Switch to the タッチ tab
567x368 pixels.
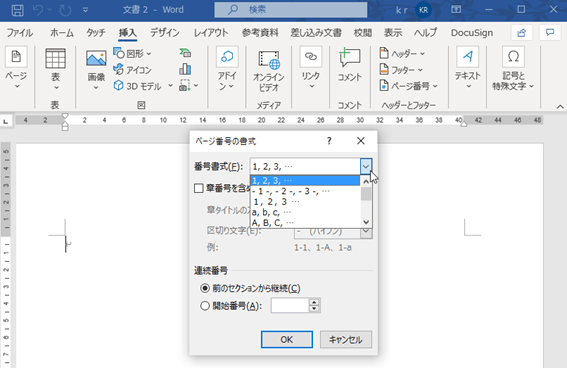point(96,33)
